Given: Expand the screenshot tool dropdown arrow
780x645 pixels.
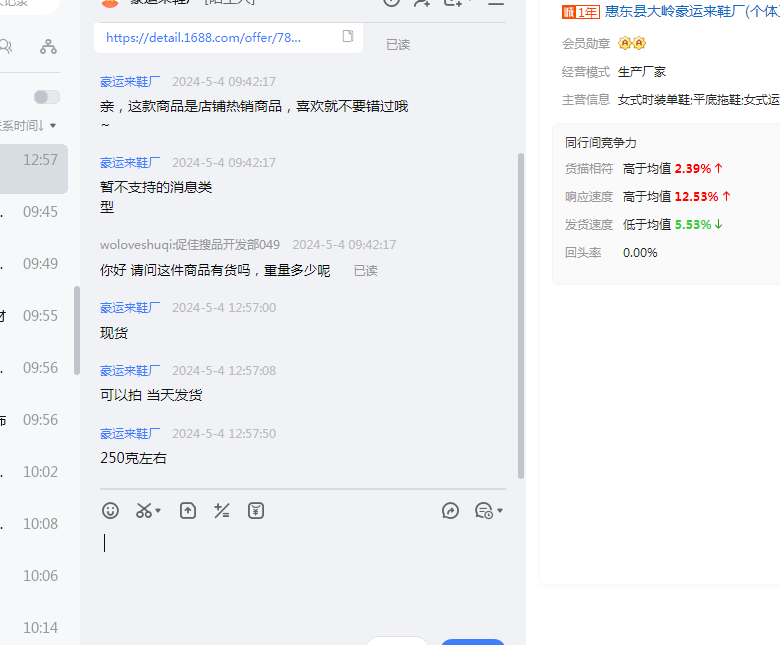Looking at the screenshot, I should pyautogui.click(x=159, y=511).
